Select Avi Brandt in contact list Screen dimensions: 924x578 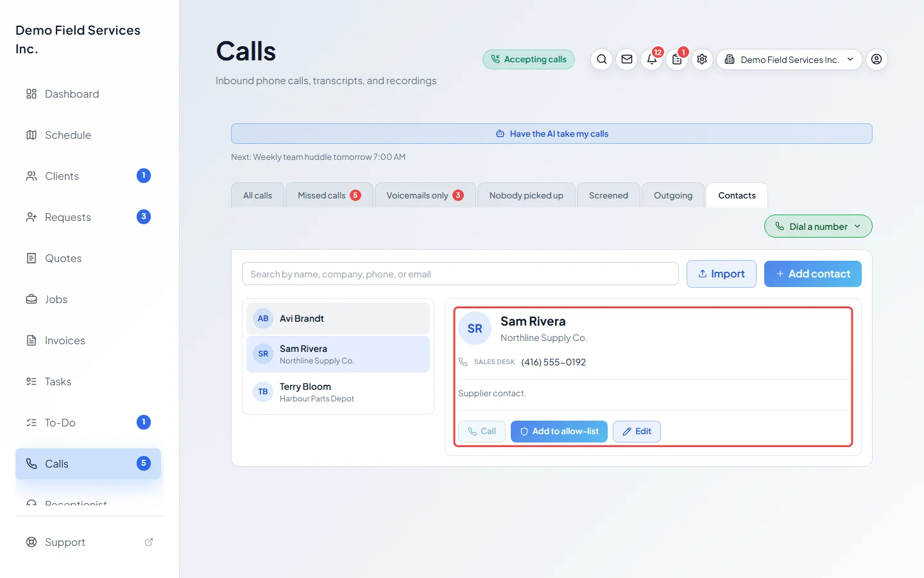(338, 319)
